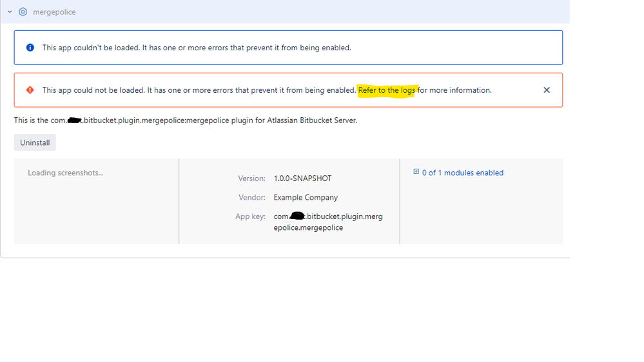This screenshot has width=644, height=362.
Task: Collapse the mergepolice app row chevron
Action: click(x=10, y=12)
